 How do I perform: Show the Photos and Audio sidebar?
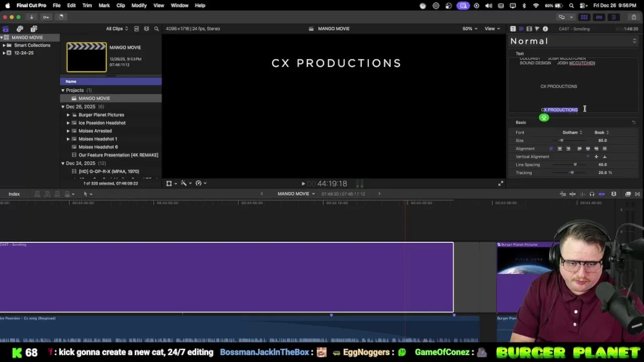(x=20, y=29)
